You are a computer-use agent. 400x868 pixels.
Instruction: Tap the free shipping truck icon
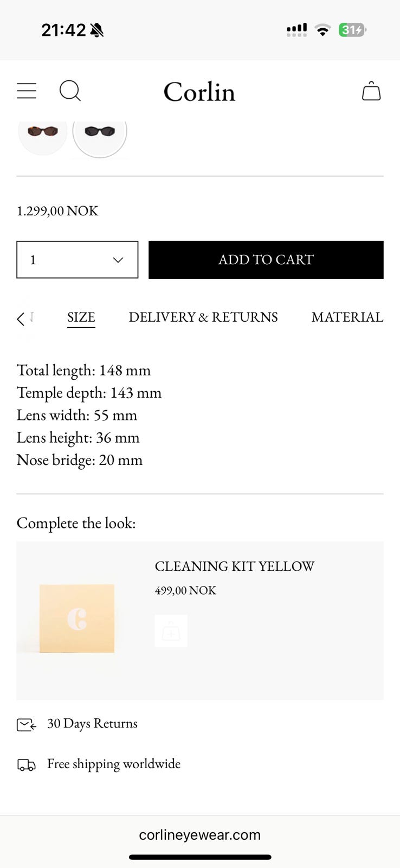26,765
